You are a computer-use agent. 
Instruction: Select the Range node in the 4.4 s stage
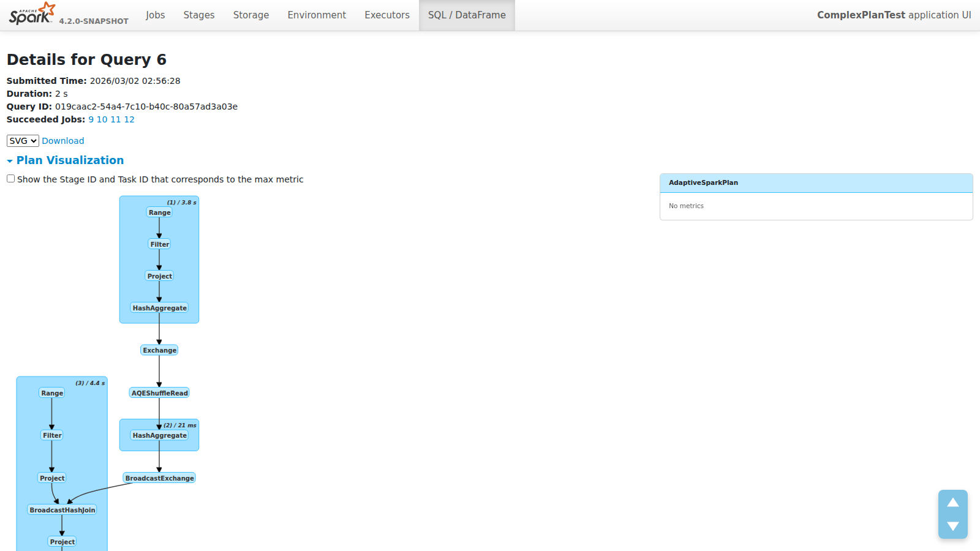tap(51, 392)
